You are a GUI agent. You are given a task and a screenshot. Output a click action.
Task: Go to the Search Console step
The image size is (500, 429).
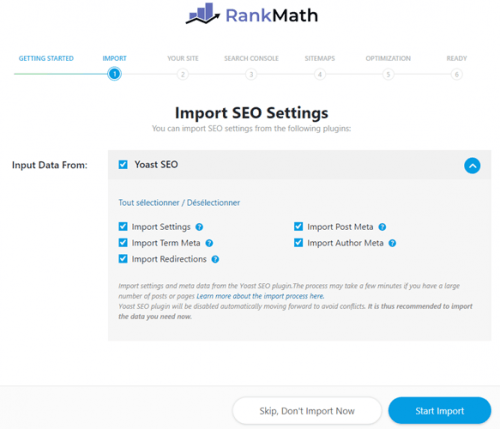coord(251,58)
